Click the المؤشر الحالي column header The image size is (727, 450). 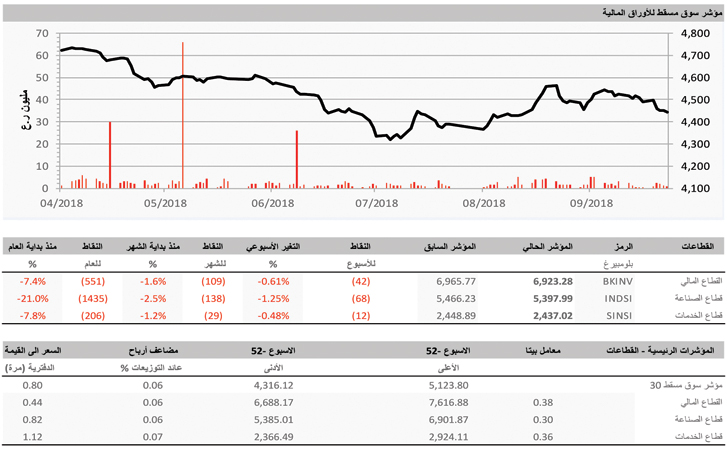point(548,246)
